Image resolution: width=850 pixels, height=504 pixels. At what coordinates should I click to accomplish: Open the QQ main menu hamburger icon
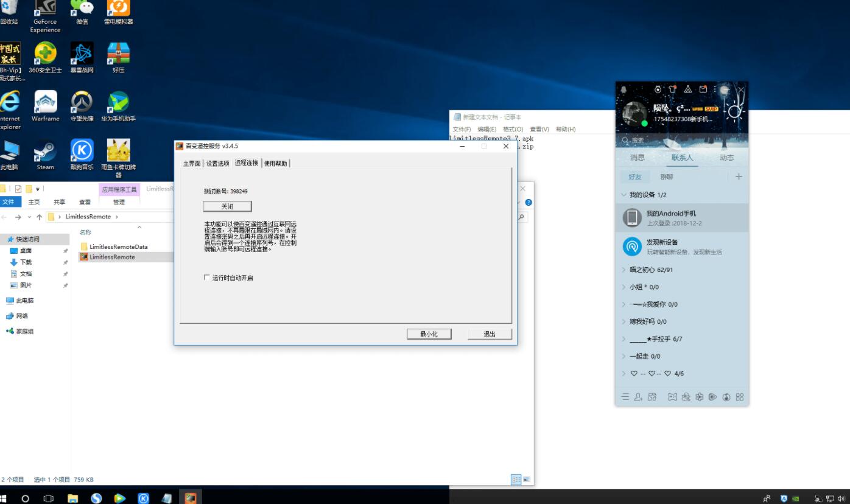pos(625,397)
